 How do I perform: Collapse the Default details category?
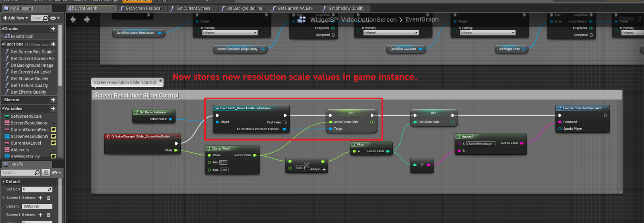pyautogui.click(x=3, y=182)
